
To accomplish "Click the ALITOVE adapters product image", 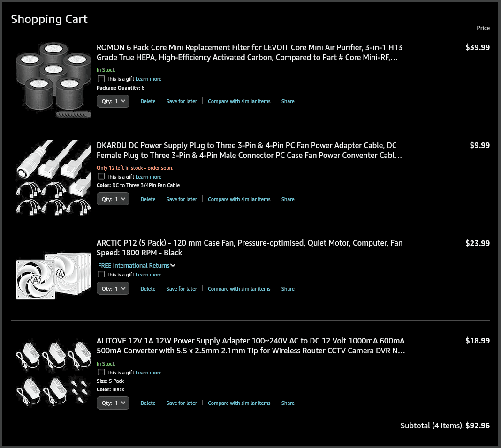I will coord(53,373).
